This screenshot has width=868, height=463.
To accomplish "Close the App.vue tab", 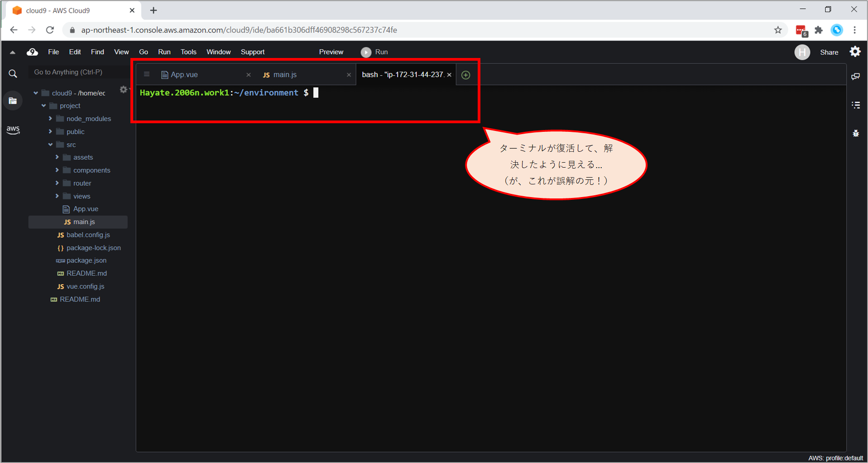I will 248,75.
